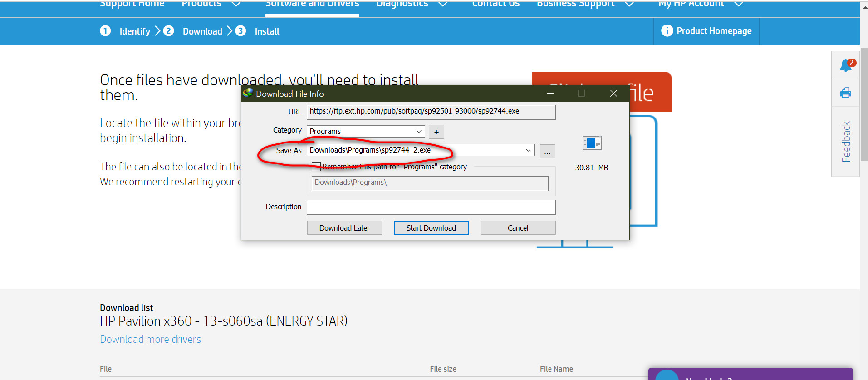The image size is (868, 380).
Task: Open the Diagnostics navigation menu
Action: tap(402, 4)
